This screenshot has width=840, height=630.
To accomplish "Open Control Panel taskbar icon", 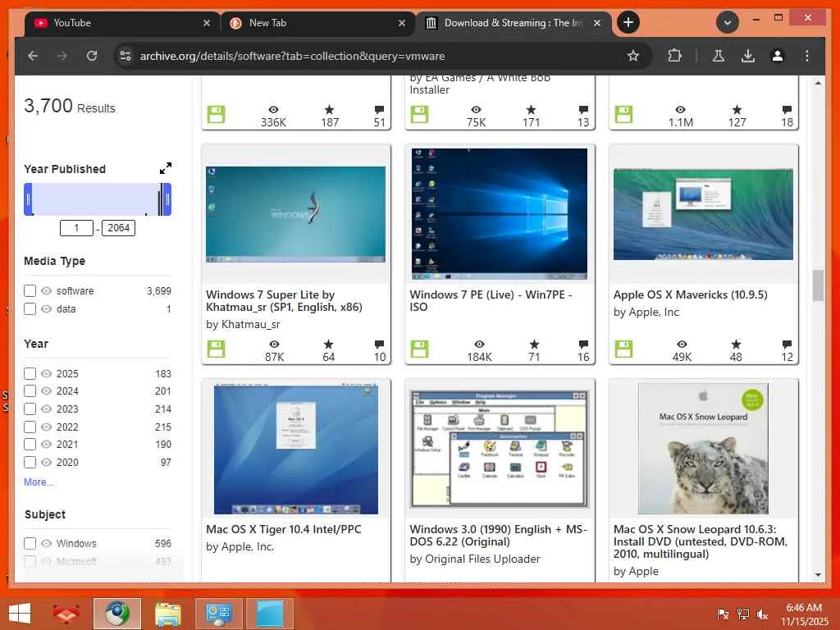I will (218, 614).
